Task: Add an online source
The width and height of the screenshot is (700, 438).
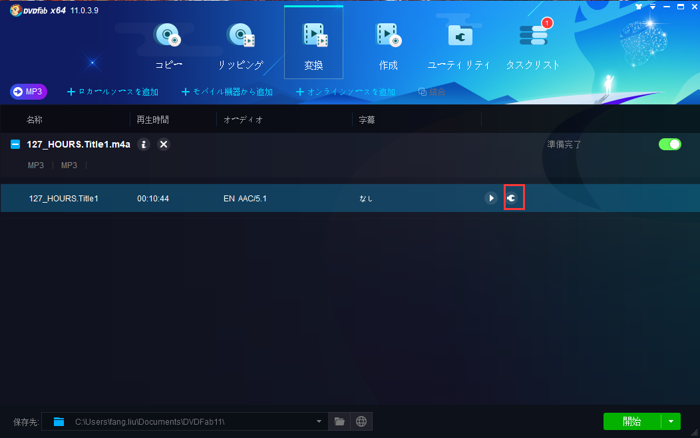Action: pyautogui.click(x=346, y=92)
